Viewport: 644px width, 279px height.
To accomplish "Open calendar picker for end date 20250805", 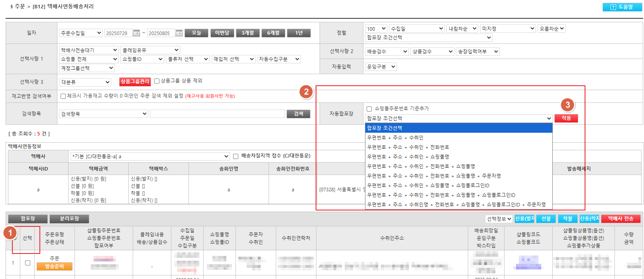I will coord(179,33).
